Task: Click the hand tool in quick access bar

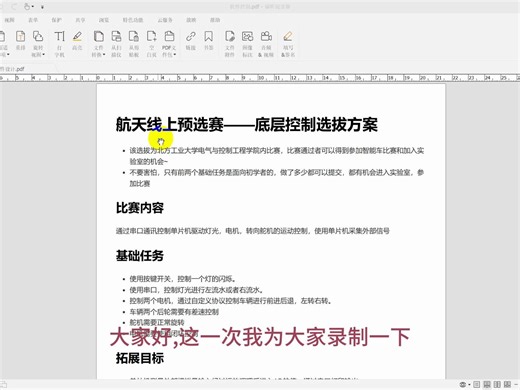Action: (x=27, y=6)
